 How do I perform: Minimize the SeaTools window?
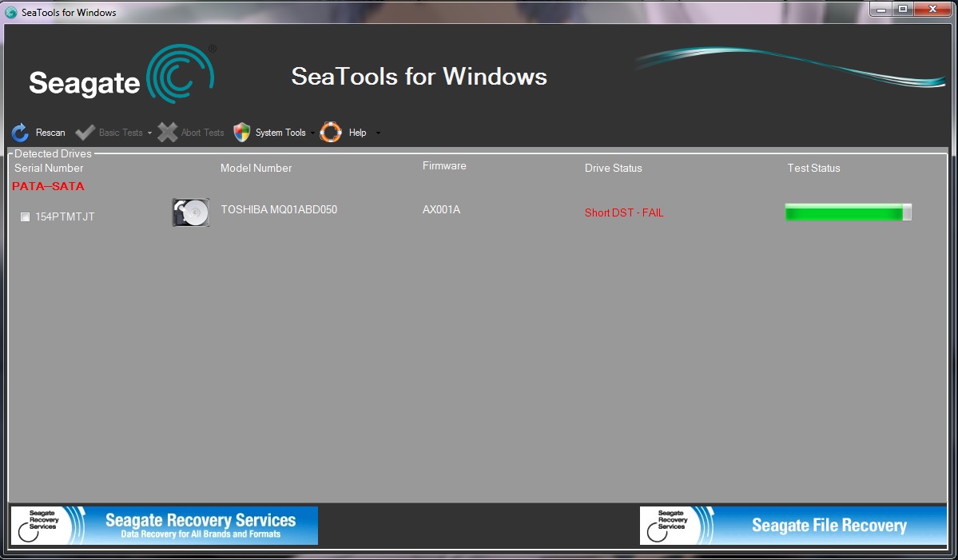pyautogui.click(x=881, y=9)
